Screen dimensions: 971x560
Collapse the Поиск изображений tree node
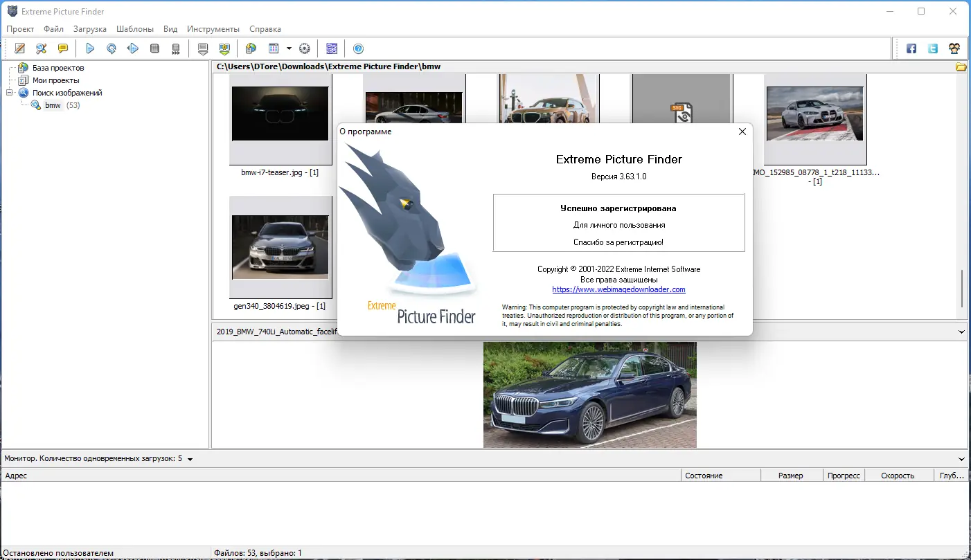click(10, 93)
